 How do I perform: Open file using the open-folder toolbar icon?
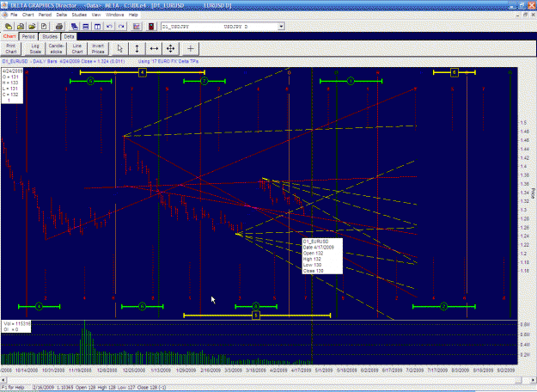(x=32, y=27)
